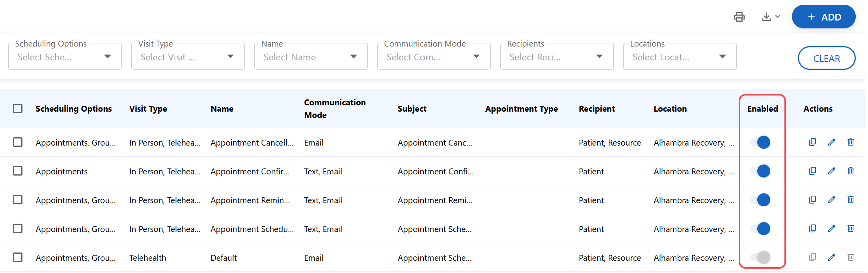The height and width of the screenshot is (273, 868).
Task: Click the Recipient column header
Action: (596, 109)
